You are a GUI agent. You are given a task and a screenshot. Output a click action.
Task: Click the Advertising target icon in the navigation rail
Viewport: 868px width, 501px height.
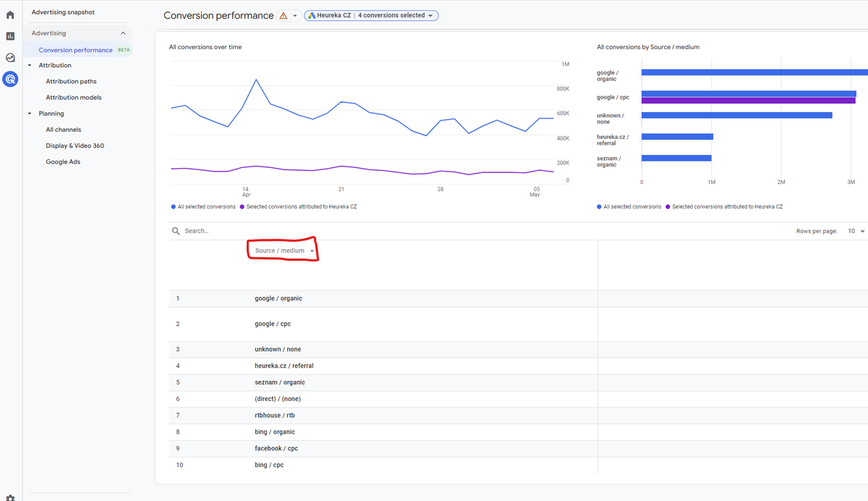point(10,79)
